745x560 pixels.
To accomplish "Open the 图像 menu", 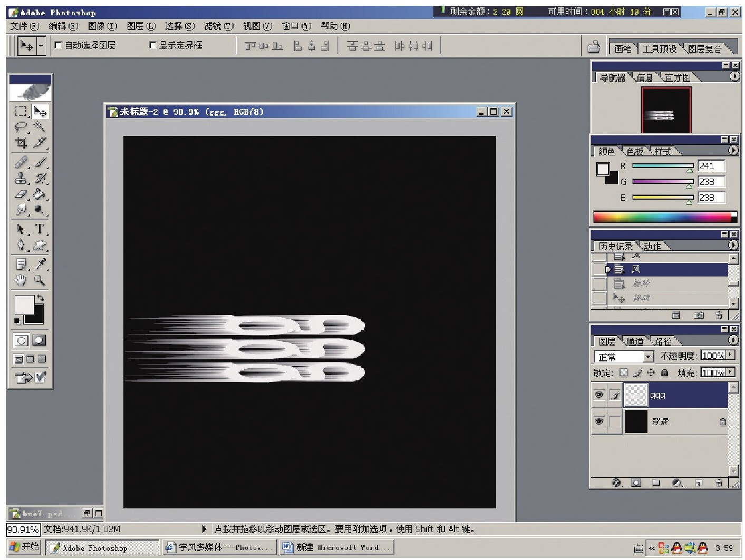I will click(103, 26).
